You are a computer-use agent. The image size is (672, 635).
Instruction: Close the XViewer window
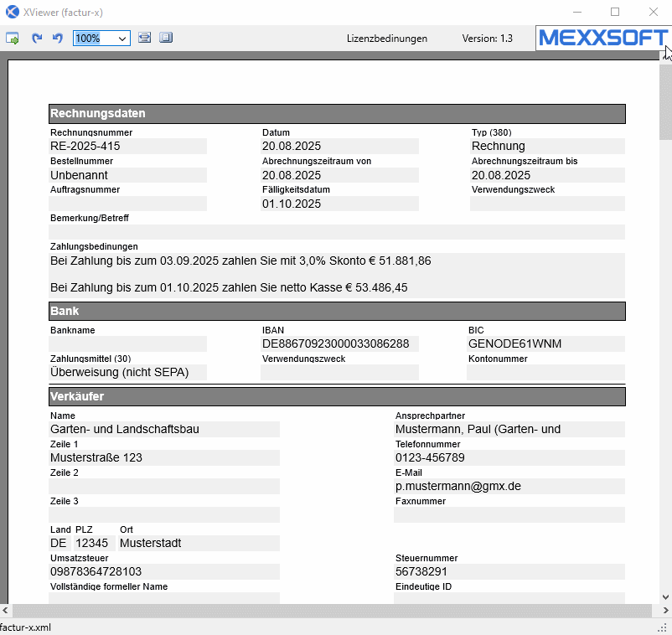pos(653,12)
